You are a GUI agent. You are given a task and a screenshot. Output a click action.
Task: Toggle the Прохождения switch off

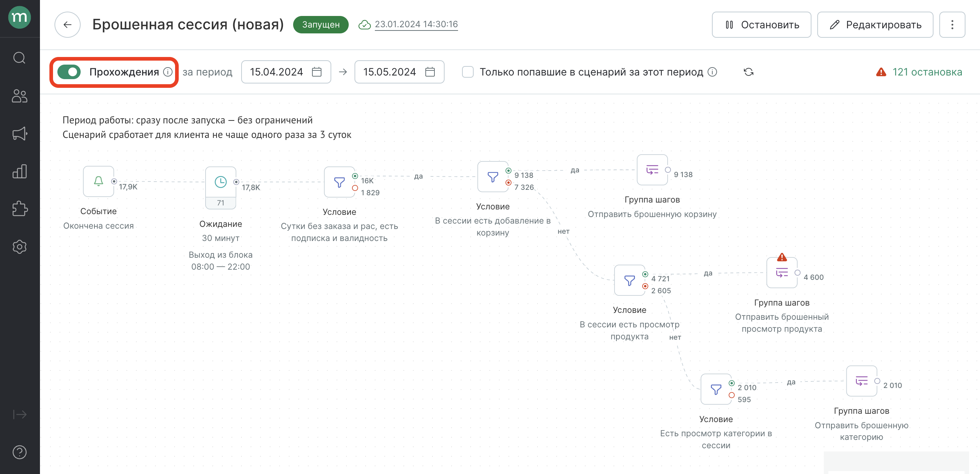[x=69, y=72]
